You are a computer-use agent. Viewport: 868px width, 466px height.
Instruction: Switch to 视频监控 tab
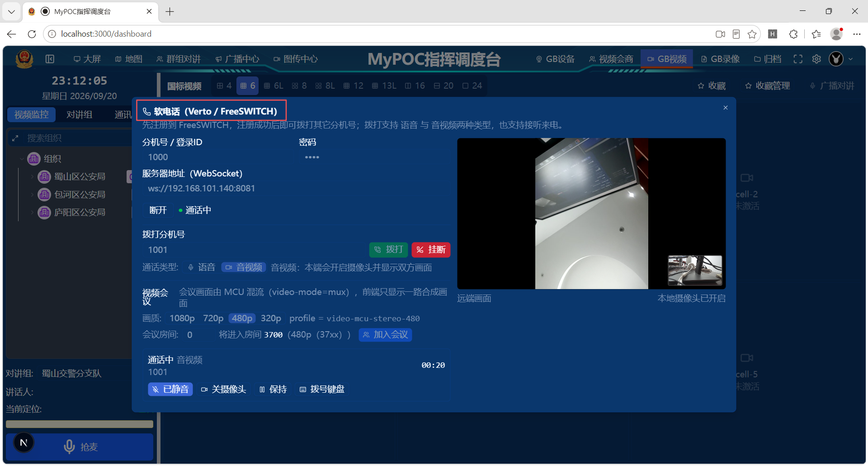31,115
